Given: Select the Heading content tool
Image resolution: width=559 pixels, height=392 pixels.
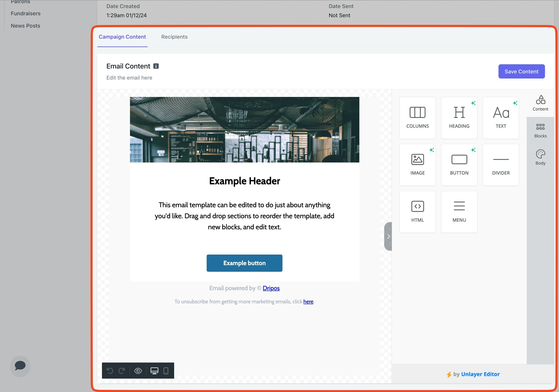Looking at the screenshot, I should click(459, 118).
